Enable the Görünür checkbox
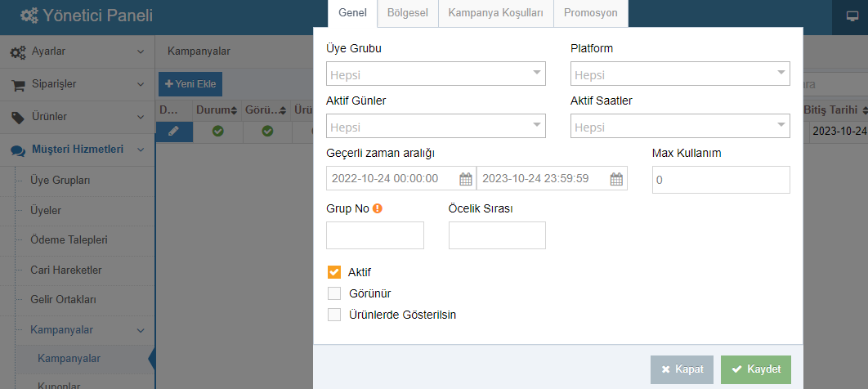Screen dimensions: 868x389 point(334,293)
